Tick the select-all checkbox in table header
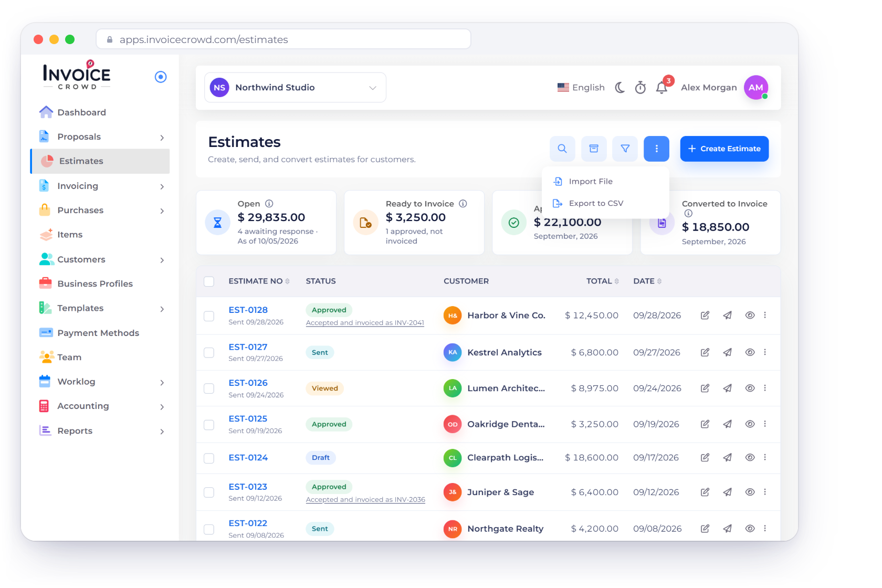This screenshot has width=882, height=588. pos(209,281)
